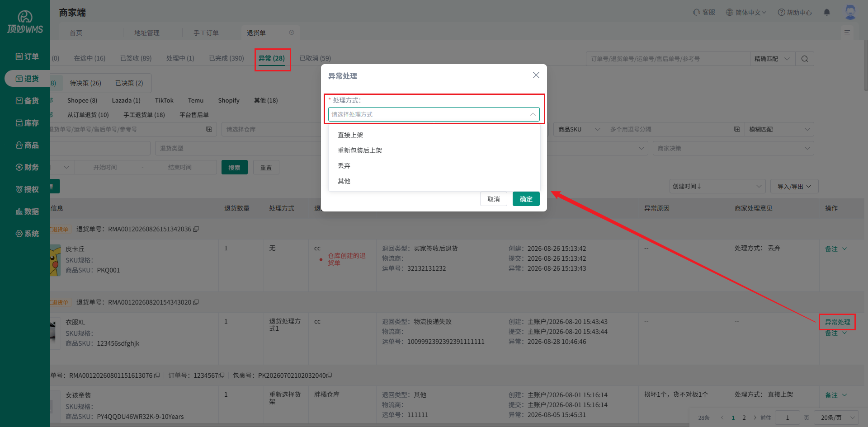Copy return number RMA00120260826151342036
The image size is (868, 427).
pyautogui.click(x=196, y=229)
